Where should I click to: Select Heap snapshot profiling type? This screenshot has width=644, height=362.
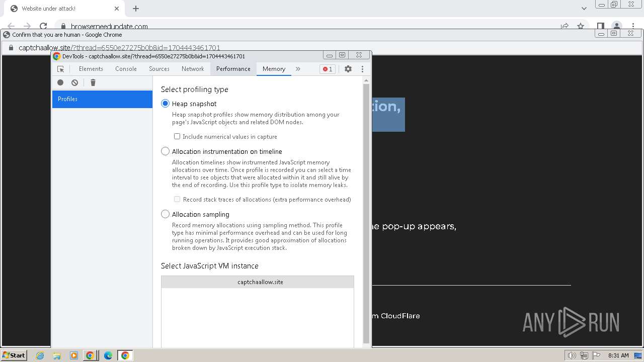coord(165,104)
